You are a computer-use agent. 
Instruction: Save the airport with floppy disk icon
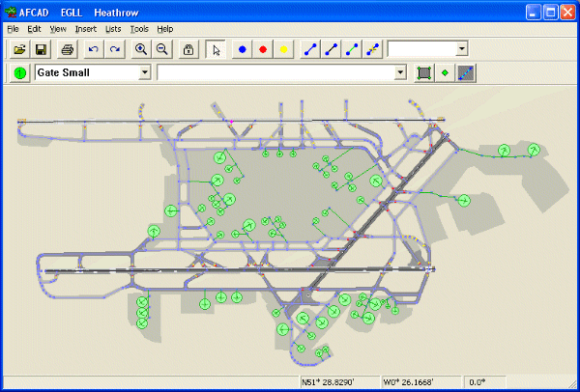click(41, 49)
